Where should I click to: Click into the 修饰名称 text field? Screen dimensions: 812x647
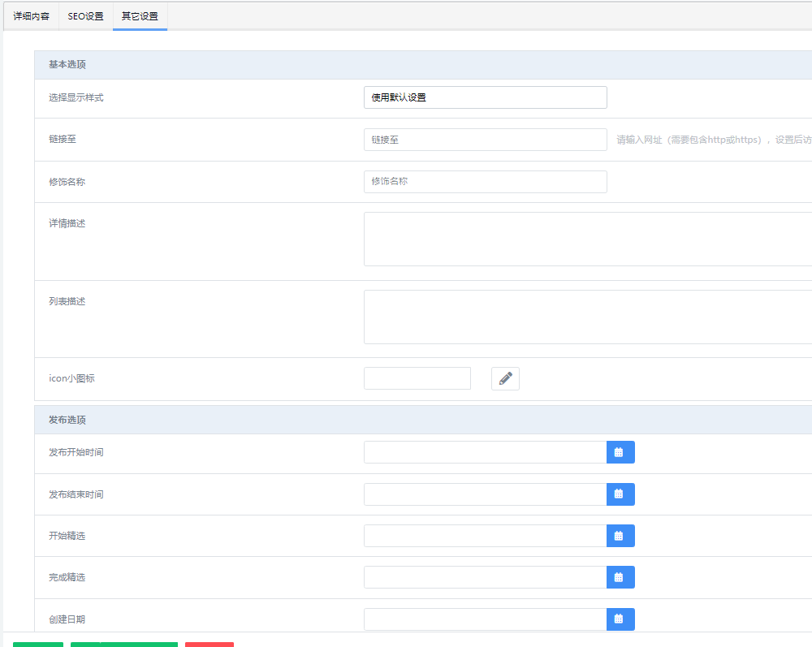485,182
